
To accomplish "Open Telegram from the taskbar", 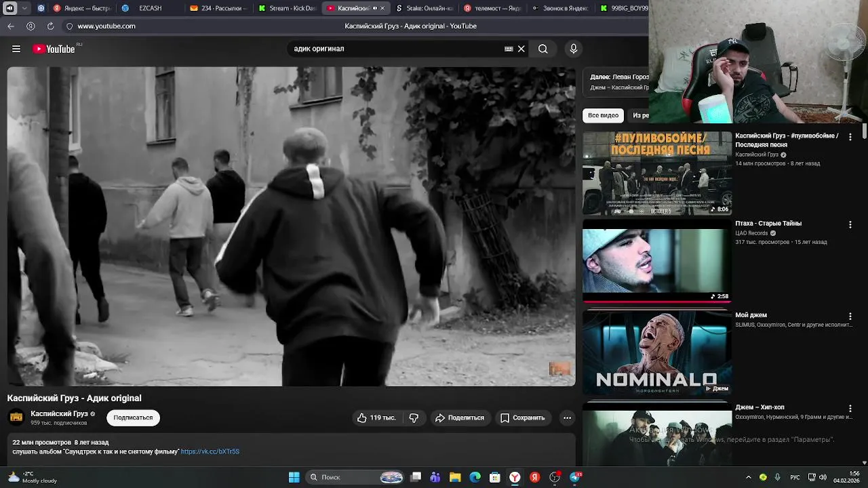I will pyautogui.click(x=575, y=477).
